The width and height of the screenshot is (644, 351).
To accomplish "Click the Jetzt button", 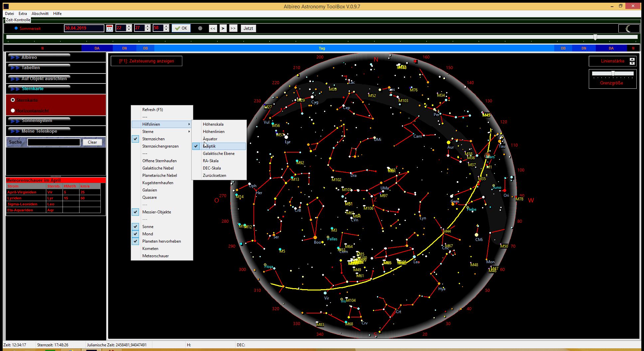I will [248, 28].
